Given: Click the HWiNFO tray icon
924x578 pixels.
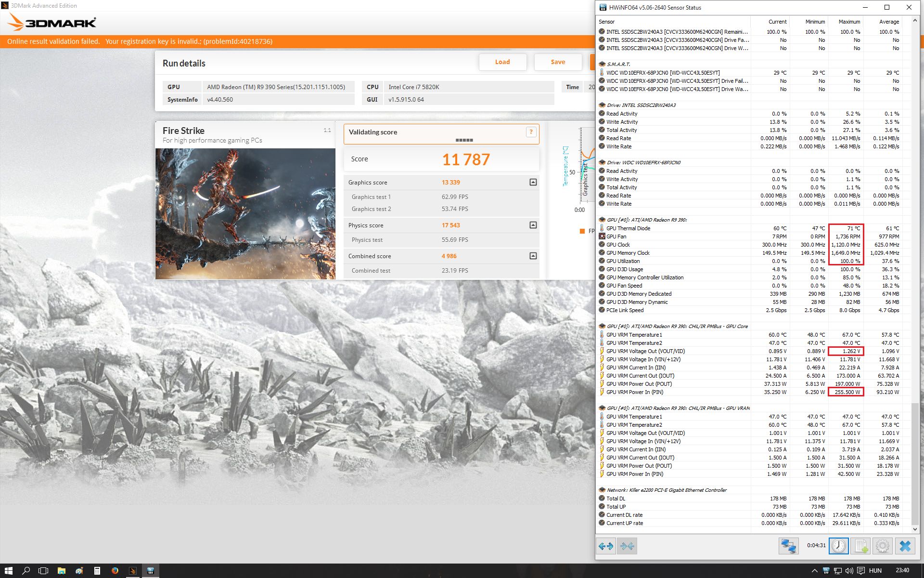Looking at the screenshot, I should (x=826, y=571).
